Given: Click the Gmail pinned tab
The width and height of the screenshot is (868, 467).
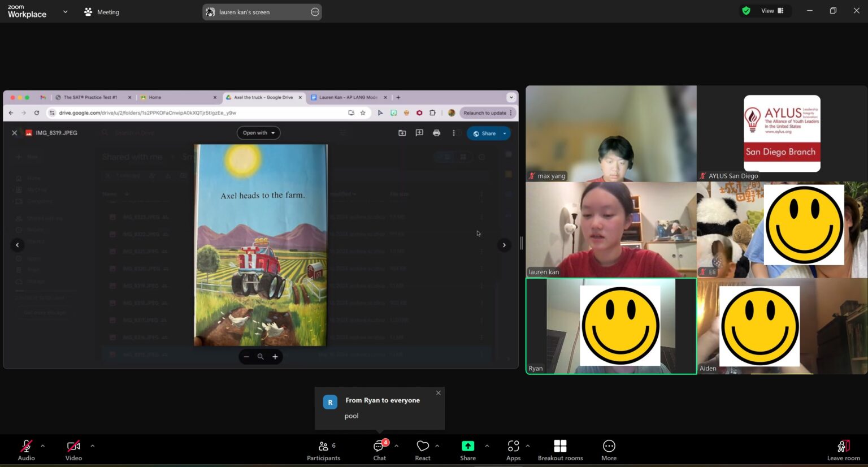Looking at the screenshot, I should pyautogui.click(x=43, y=97).
